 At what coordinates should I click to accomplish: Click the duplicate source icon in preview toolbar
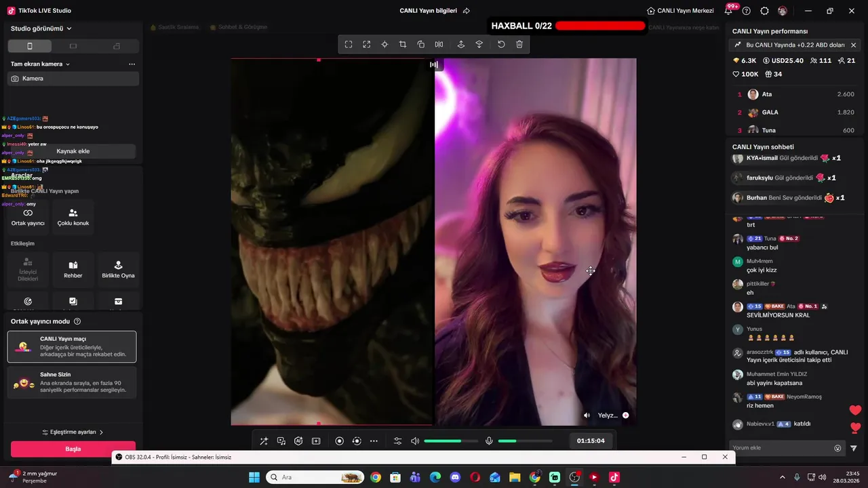tap(421, 45)
